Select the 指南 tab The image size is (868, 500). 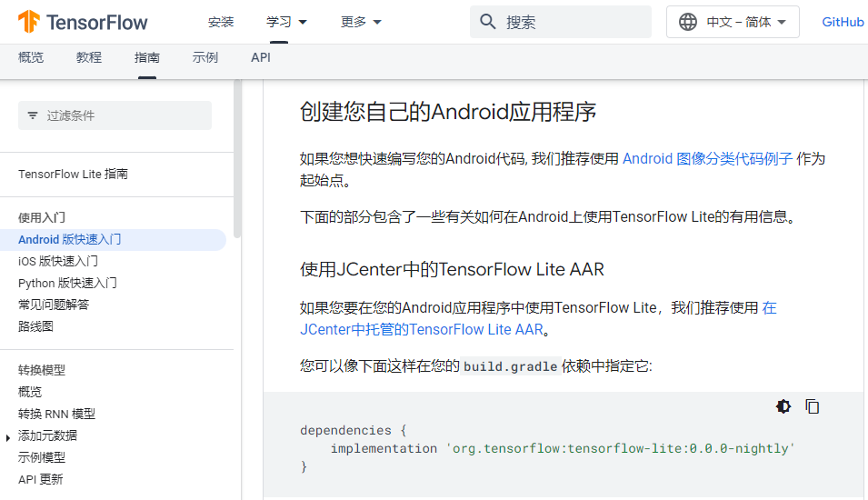(146, 57)
